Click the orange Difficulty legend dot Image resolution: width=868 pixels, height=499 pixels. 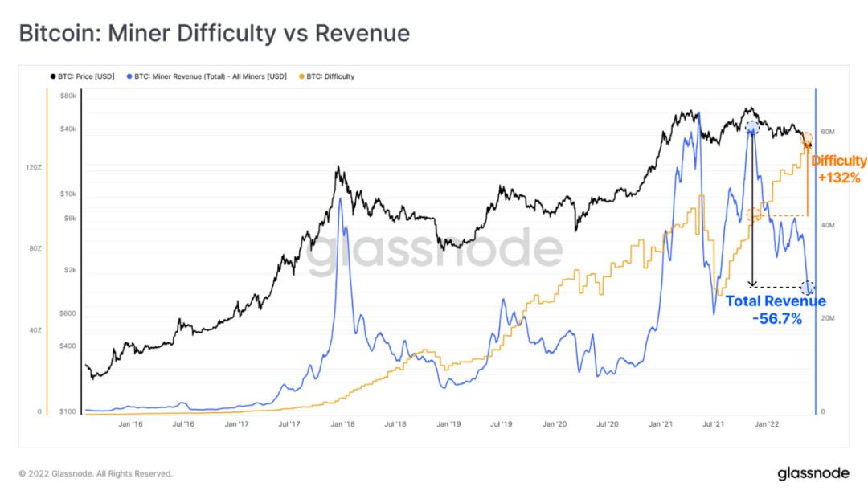click(301, 76)
